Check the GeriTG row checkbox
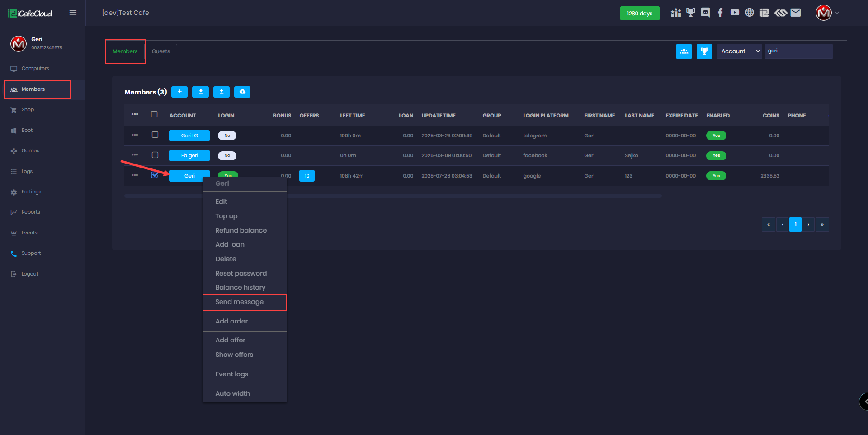Viewport: 868px width, 435px height. coord(155,135)
